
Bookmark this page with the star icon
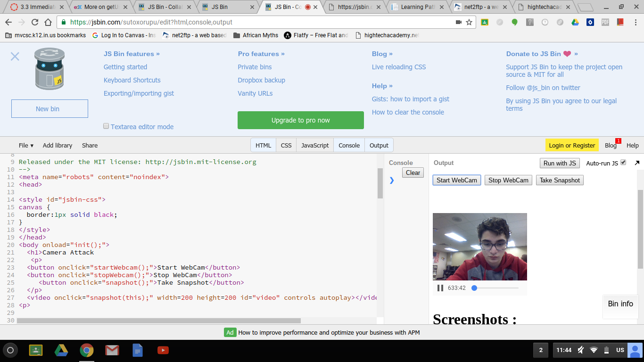(x=469, y=22)
